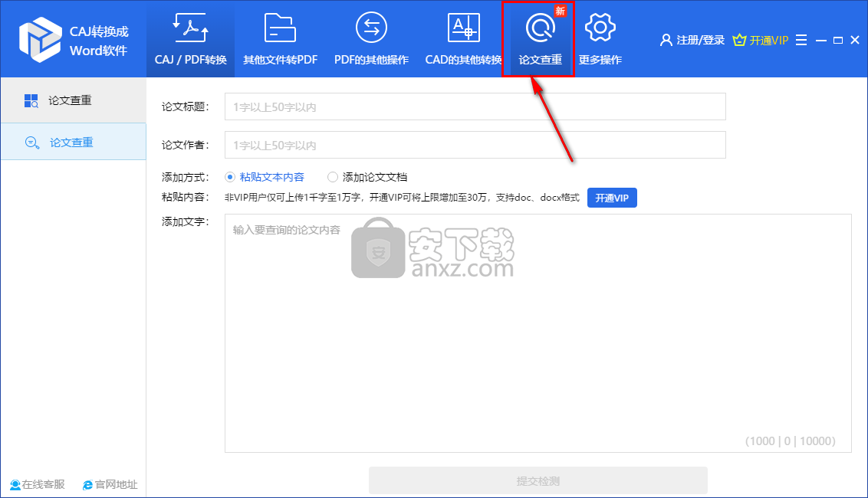The height and width of the screenshot is (498, 868).
Task: Open the hamburger menu icon in title bar
Action: (801, 40)
